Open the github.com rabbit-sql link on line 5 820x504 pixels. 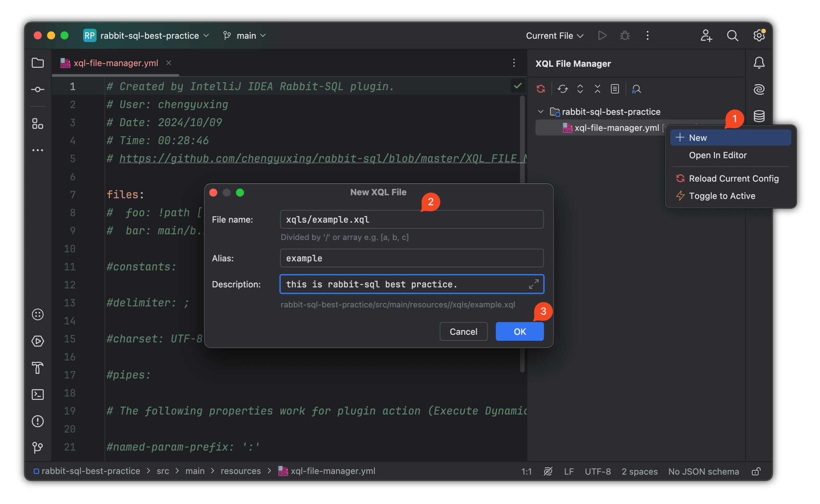323,159
